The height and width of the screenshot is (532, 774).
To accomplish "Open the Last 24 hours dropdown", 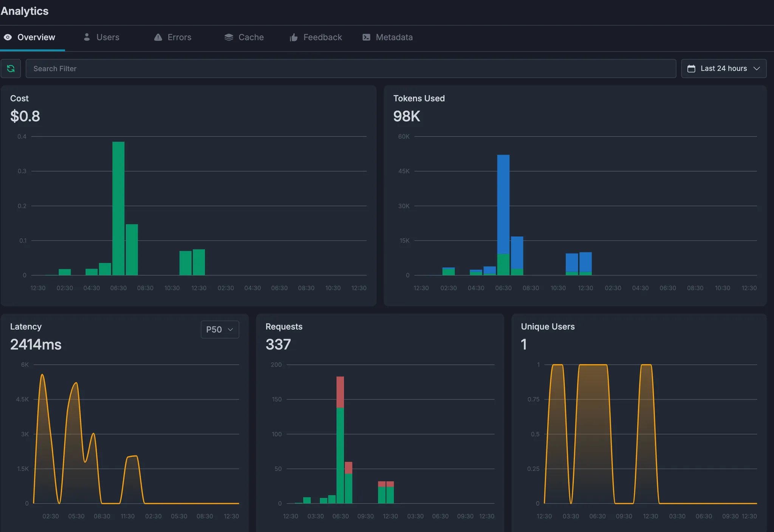I will click(x=723, y=69).
